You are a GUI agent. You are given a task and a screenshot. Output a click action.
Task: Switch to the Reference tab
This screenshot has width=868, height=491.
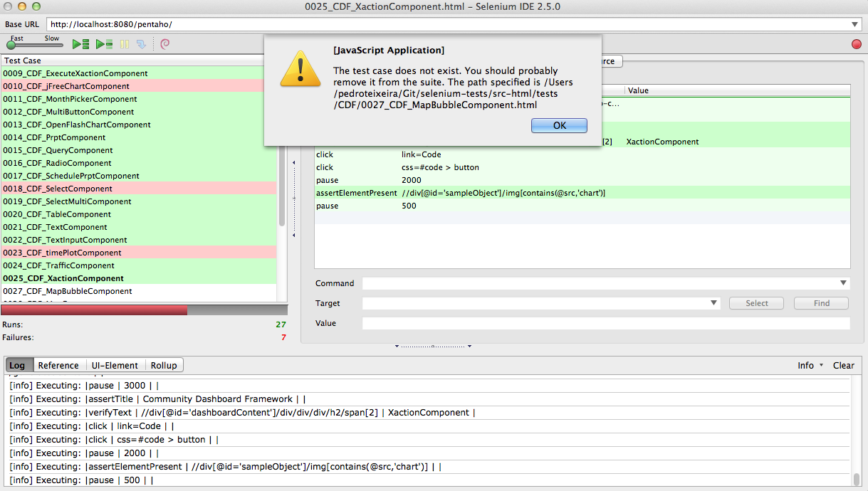point(58,365)
